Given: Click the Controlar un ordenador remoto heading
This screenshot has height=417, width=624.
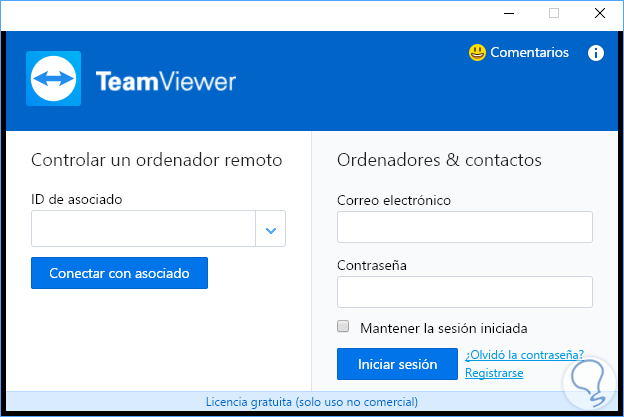Looking at the screenshot, I should point(157,160).
